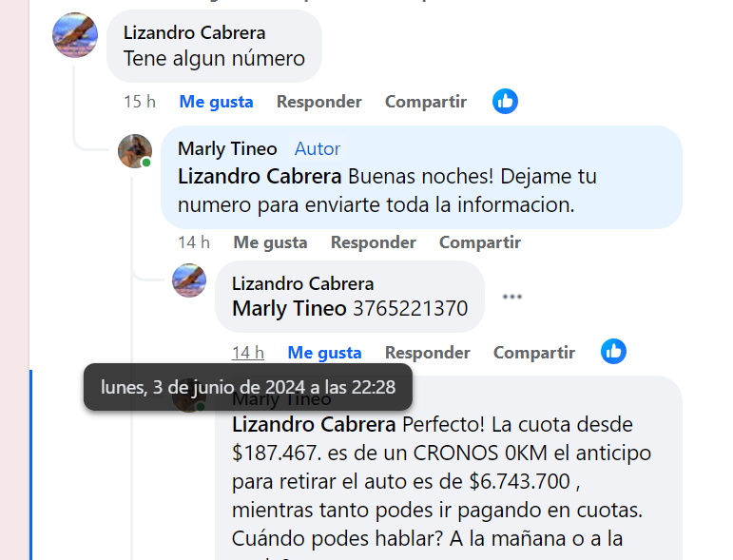Click Lizandro Cabrera mention in 'Buenas noches' reply
This screenshot has width=733, height=560.
pos(260,176)
